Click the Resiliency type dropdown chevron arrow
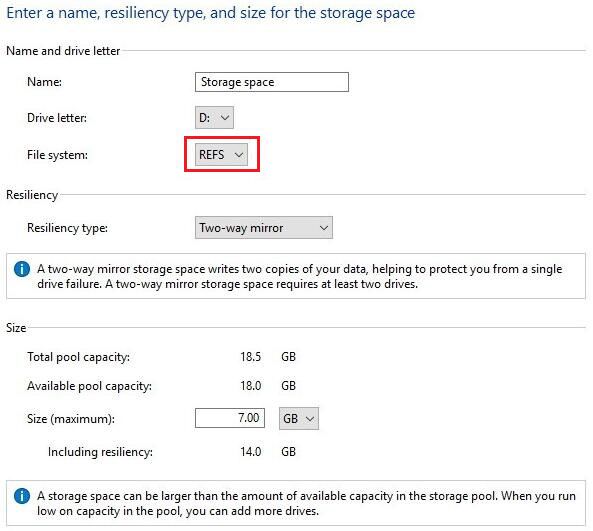This screenshot has height=531, width=593. coord(323,228)
